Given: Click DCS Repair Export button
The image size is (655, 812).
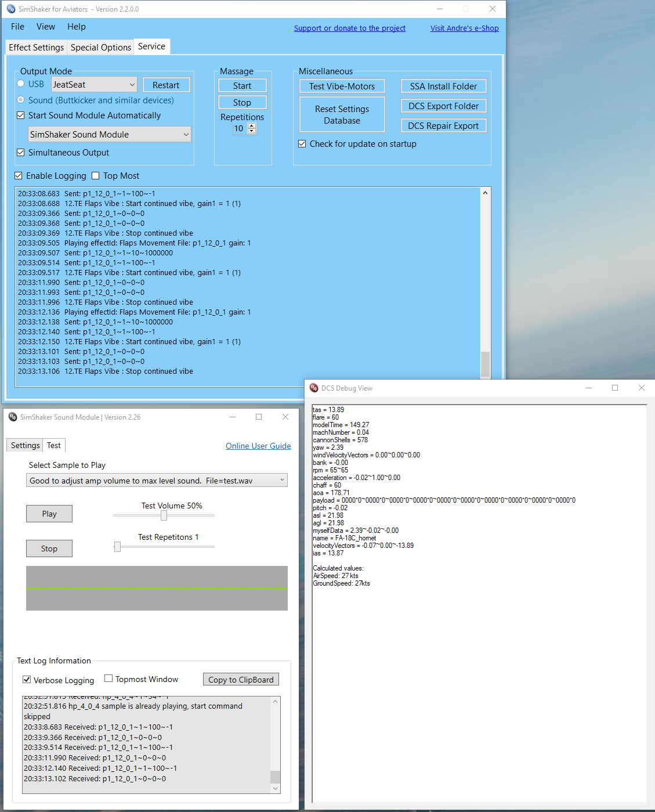Looking at the screenshot, I should (444, 126).
